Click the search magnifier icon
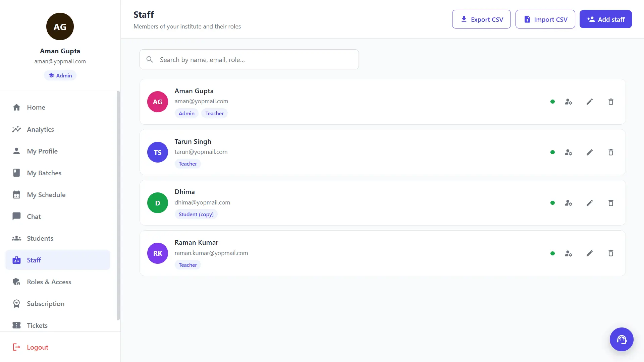The height and width of the screenshot is (362, 644). pos(150,59)
